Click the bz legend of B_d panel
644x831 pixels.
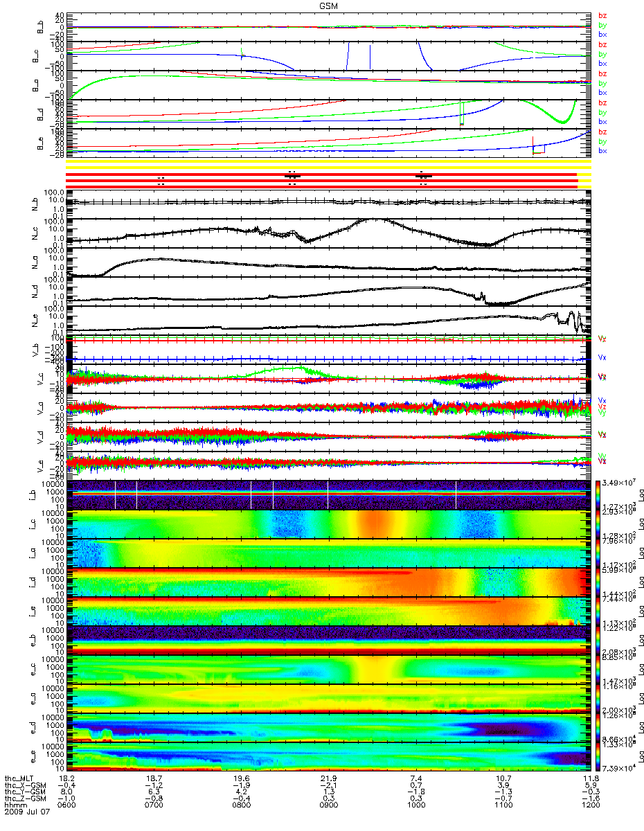(602, 102)
